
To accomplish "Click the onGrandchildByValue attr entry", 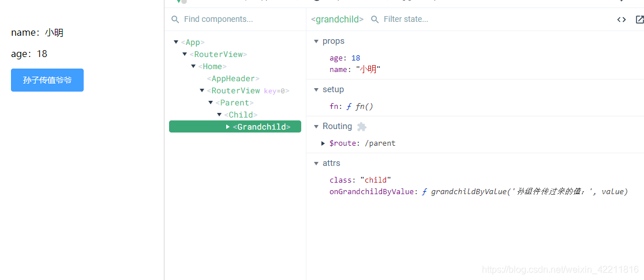I will pyautogui.click(x=478, y=191).
